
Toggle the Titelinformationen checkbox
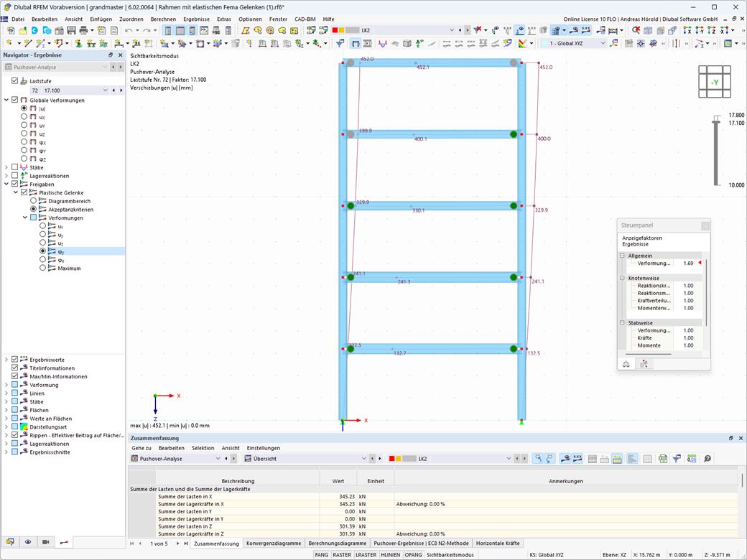15,368
